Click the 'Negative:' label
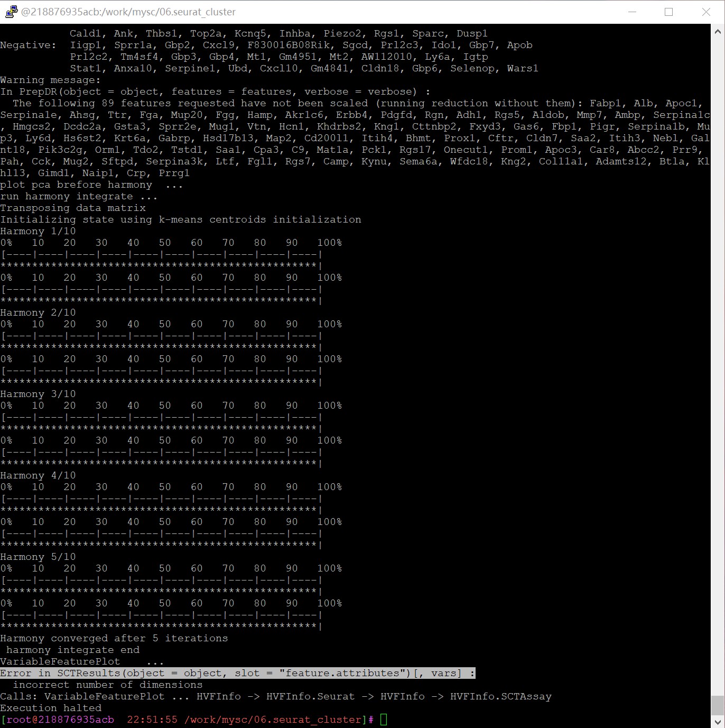 [29, 45]
